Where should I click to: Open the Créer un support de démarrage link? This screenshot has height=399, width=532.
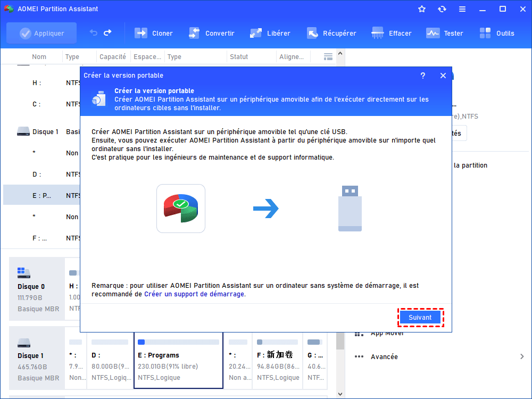click(194, 294)
